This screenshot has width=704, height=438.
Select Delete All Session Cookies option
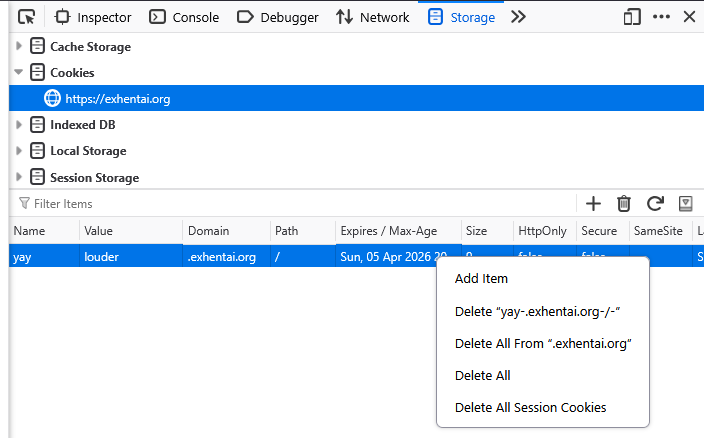(x=530, y=407)
